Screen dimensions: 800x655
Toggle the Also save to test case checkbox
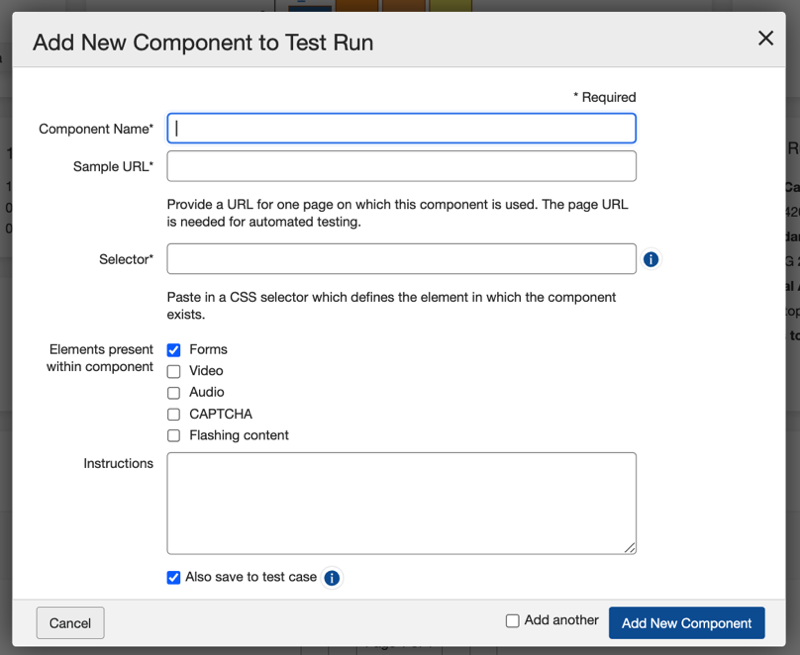coord(174,577)
